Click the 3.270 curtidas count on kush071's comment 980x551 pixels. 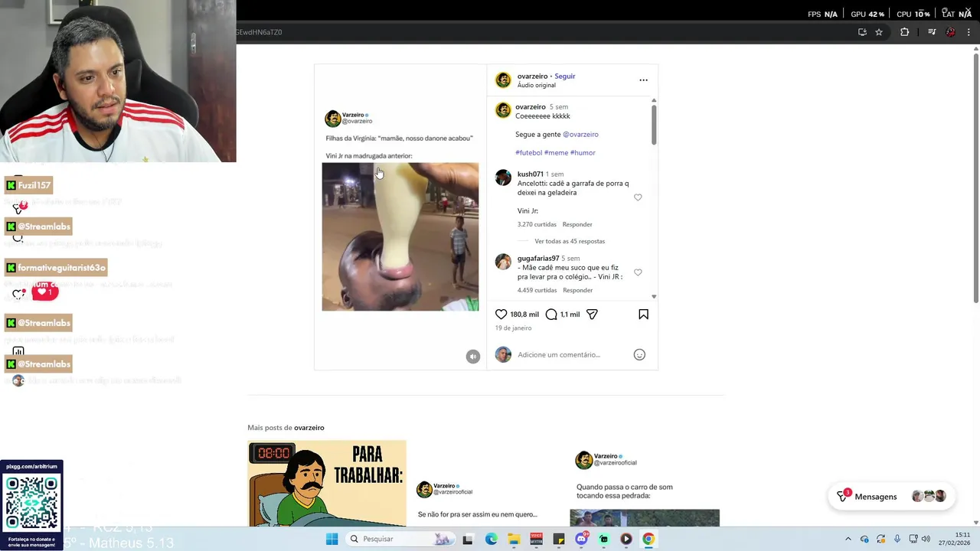tap(537, 224)
